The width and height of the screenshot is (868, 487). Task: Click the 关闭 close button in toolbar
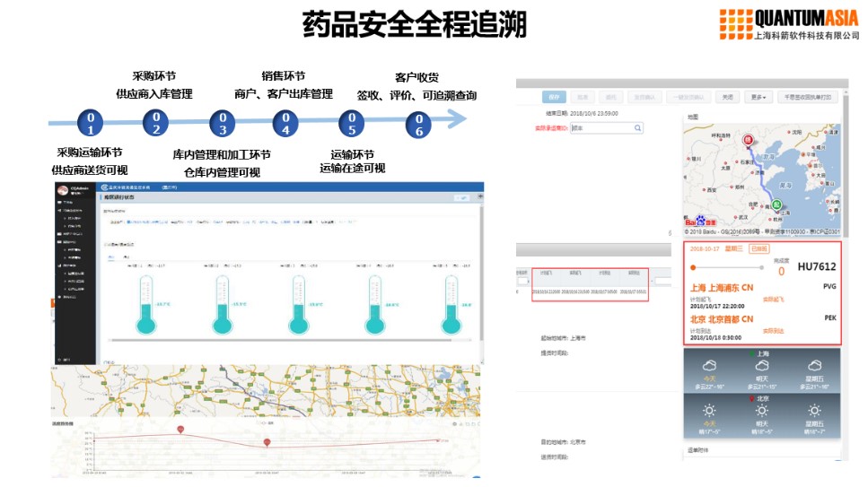tap(727, 97)
